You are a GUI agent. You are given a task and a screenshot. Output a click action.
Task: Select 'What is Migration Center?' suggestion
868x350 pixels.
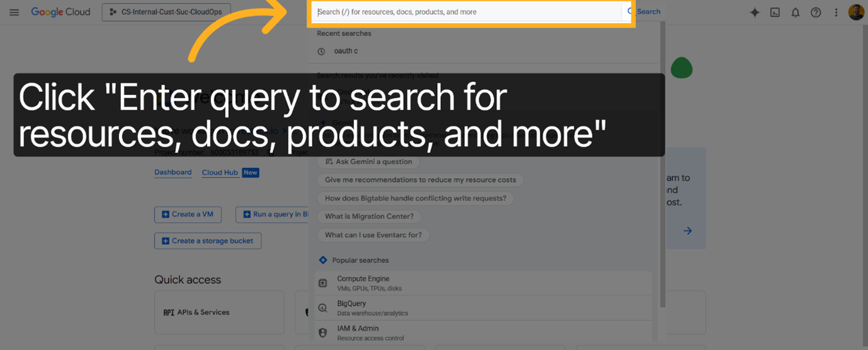point(369,217)
